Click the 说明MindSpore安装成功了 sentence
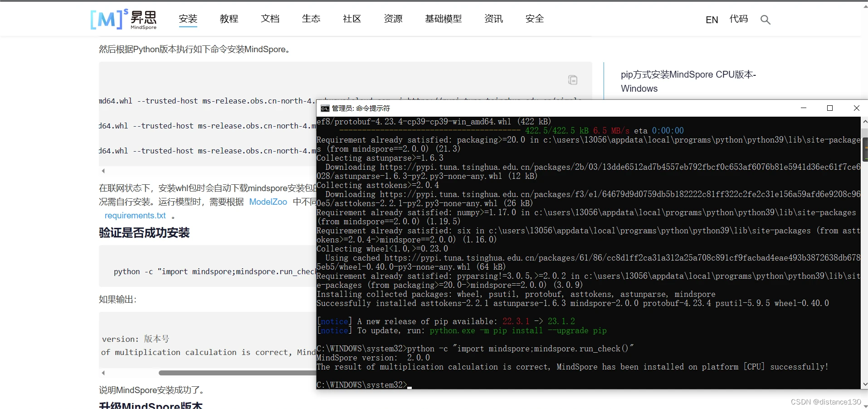Image resolution: width=868 pixels, height=409 pixels. pyautogui.click(x=151, y=390)
